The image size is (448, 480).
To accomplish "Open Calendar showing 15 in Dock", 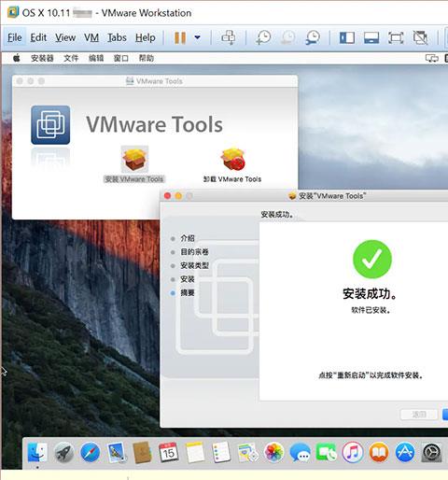I will coord(169,452).
